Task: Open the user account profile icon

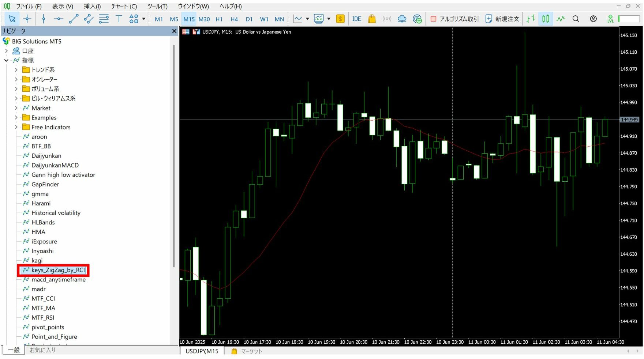Action: 593,19
